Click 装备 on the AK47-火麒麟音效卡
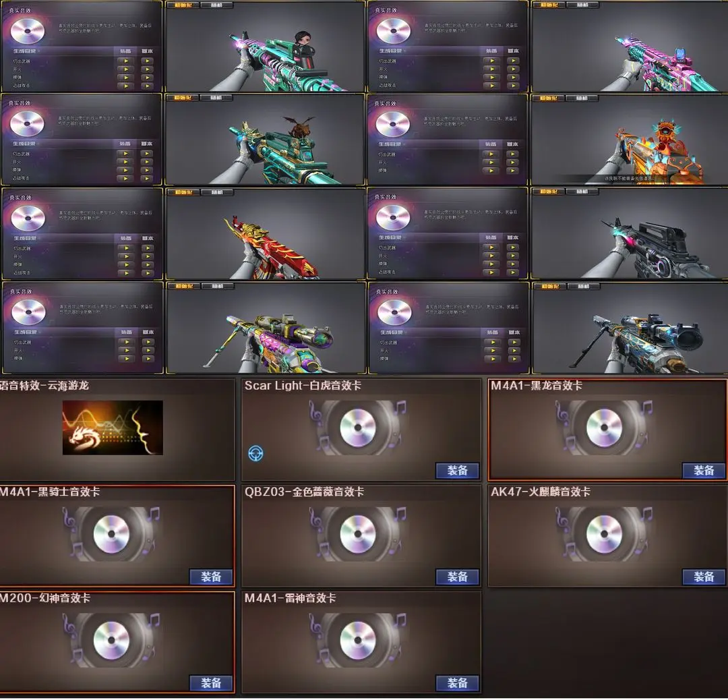 point(704,577)
